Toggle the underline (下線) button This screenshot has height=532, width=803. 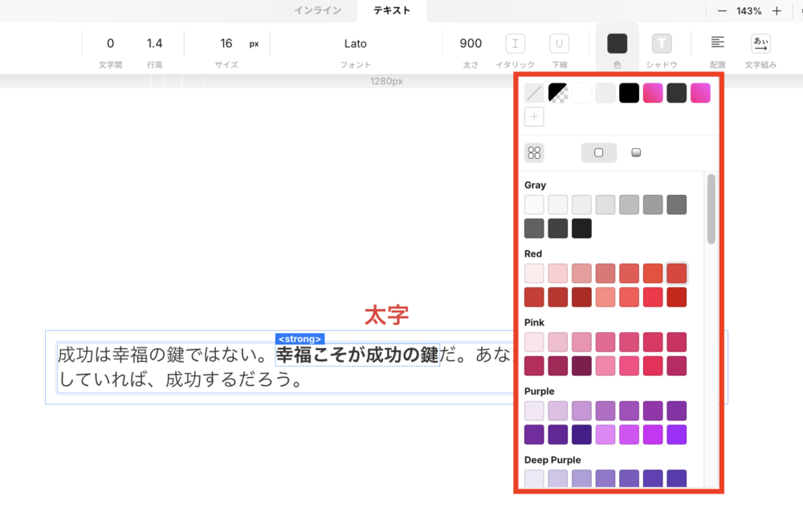pos(559,43)
